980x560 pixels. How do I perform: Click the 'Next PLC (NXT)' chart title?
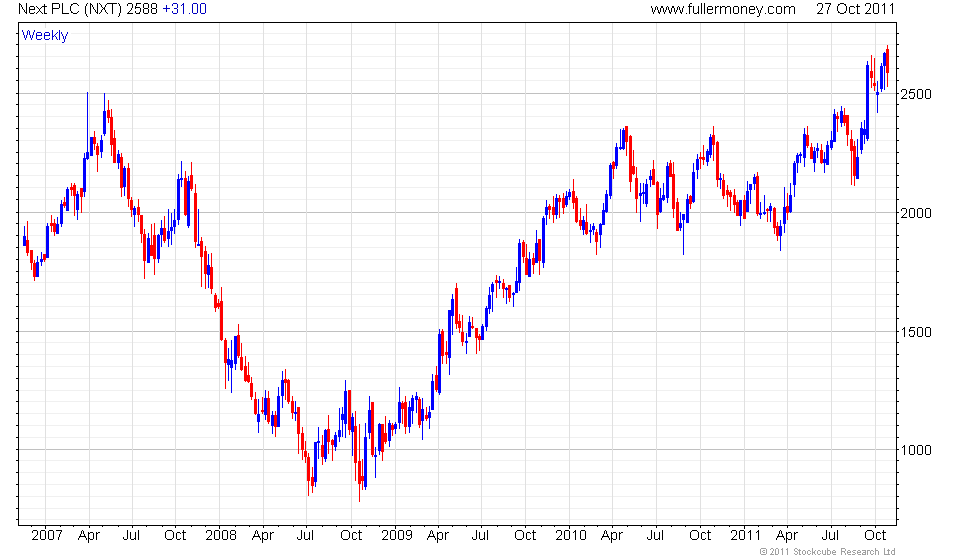pos(69,9)
